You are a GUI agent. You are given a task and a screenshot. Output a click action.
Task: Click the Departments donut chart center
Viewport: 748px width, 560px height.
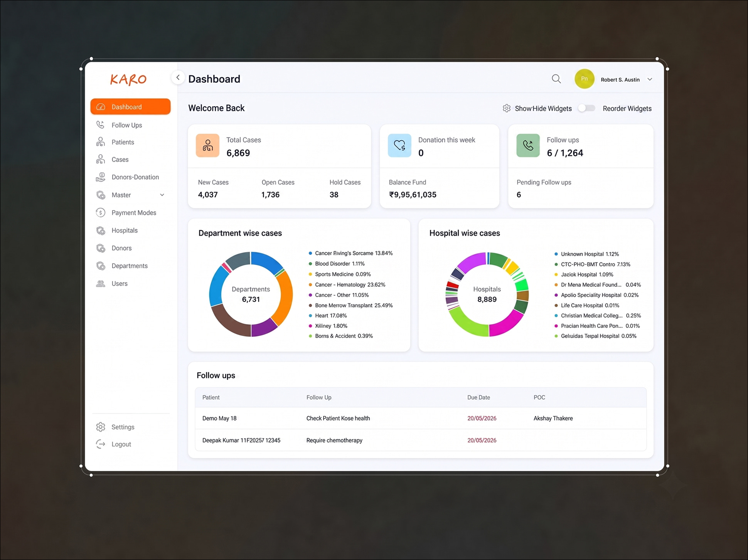[251, 294]
